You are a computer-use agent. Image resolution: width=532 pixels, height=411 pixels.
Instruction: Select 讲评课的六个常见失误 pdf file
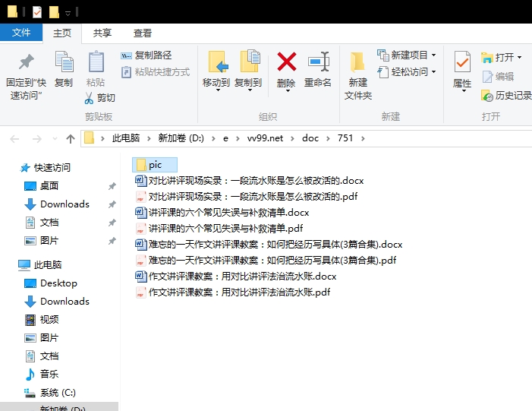coord(219,228)
